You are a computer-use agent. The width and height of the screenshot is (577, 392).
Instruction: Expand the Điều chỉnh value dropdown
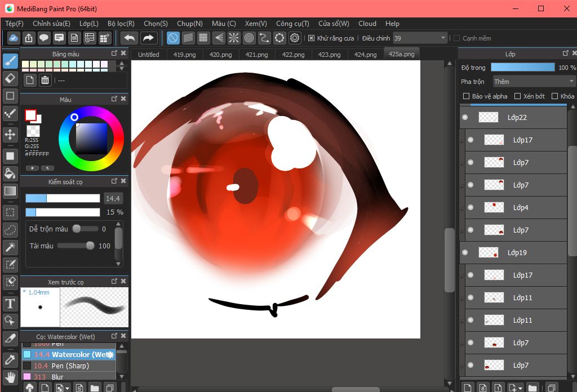coord(443,38)
